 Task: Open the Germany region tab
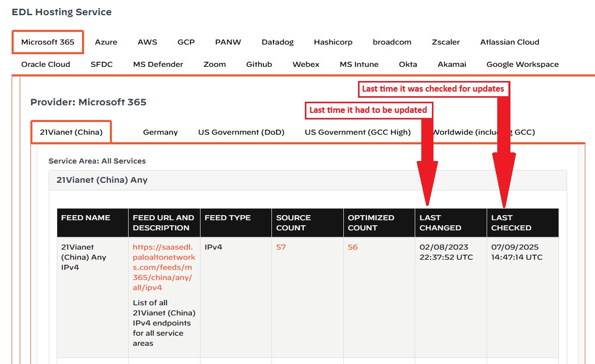160,132
